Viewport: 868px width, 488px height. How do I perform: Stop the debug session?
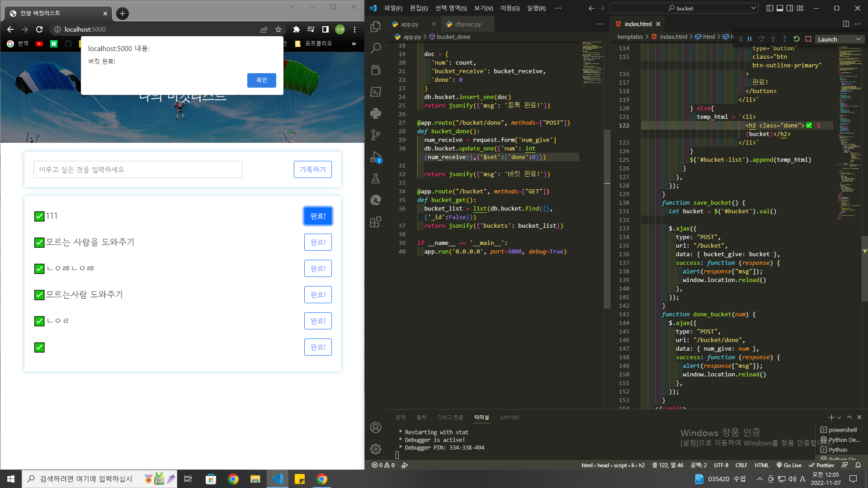pos(808,39)
